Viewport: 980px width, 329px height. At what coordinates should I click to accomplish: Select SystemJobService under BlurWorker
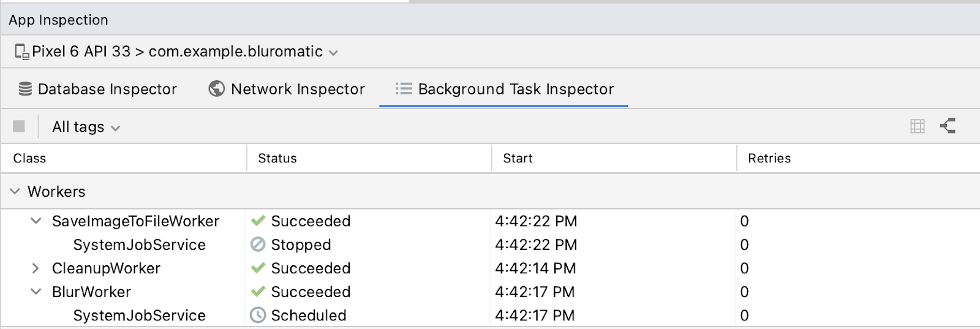coord(139,316)
